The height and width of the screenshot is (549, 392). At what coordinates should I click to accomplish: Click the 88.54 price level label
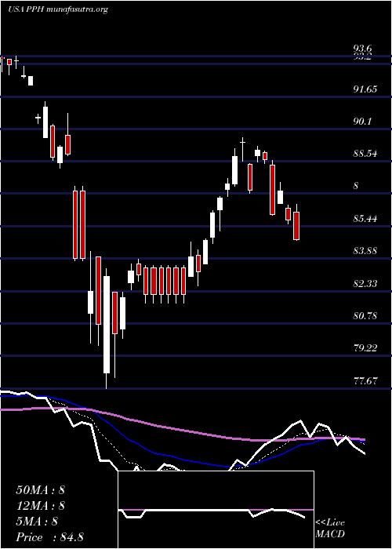(365, 154)
